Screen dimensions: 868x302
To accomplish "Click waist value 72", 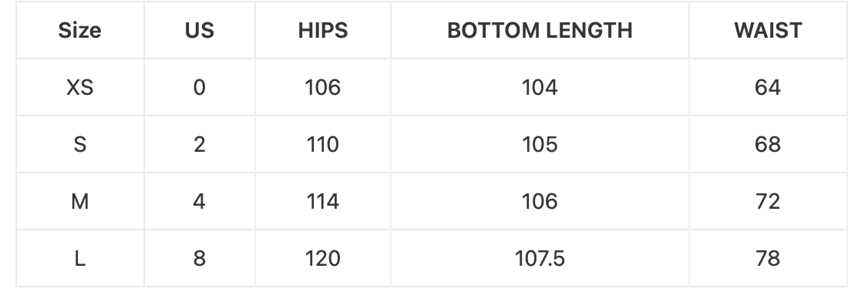I will pyautogui.click(x=768, y=201).
